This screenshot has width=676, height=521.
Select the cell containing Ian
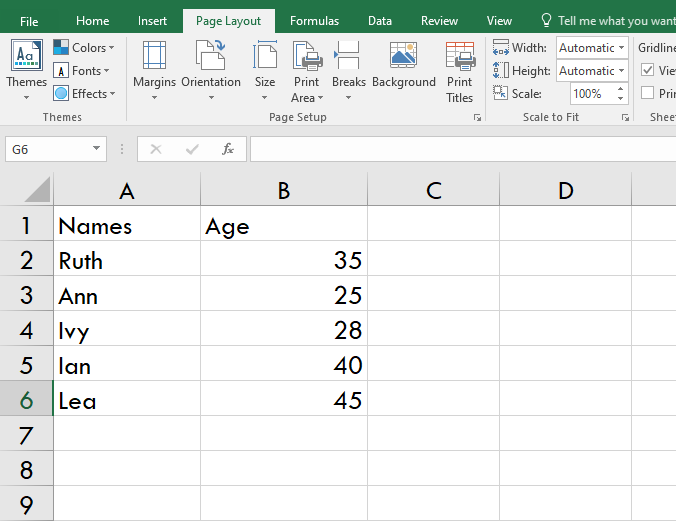click(x=127, y=364)
